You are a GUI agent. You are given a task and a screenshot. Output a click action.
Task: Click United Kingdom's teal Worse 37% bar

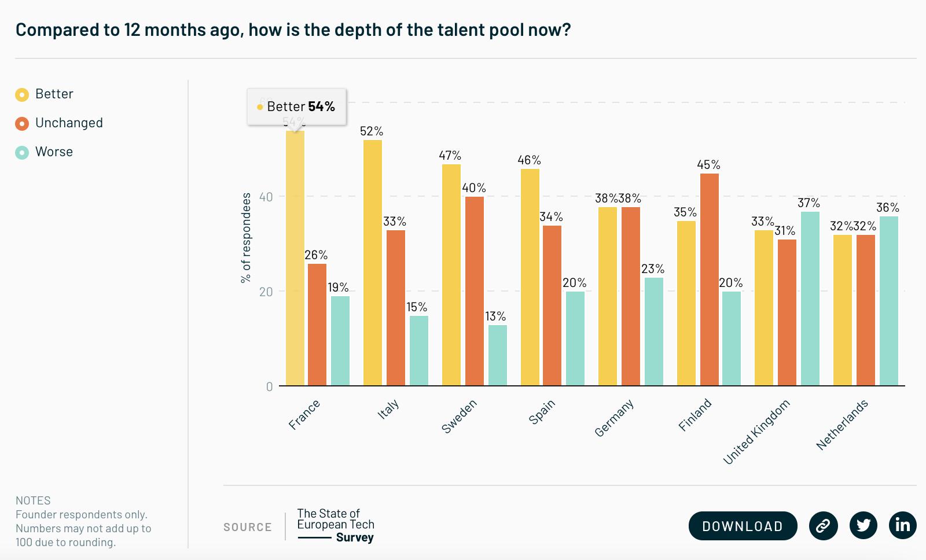tap(810, 299)
